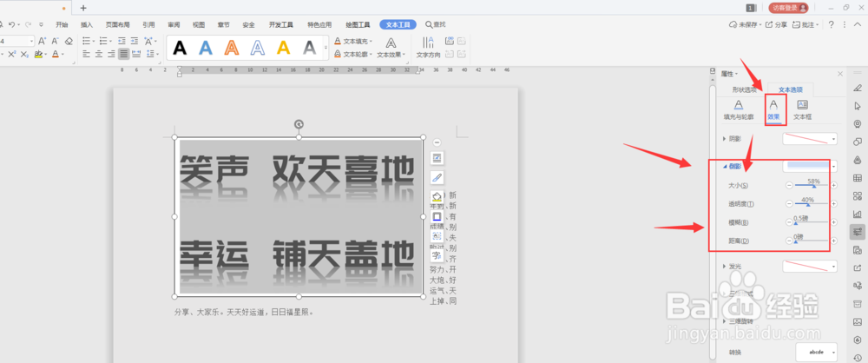Open the 转换 abcde dropdown
Screen dimensions: 868x363
816,352
